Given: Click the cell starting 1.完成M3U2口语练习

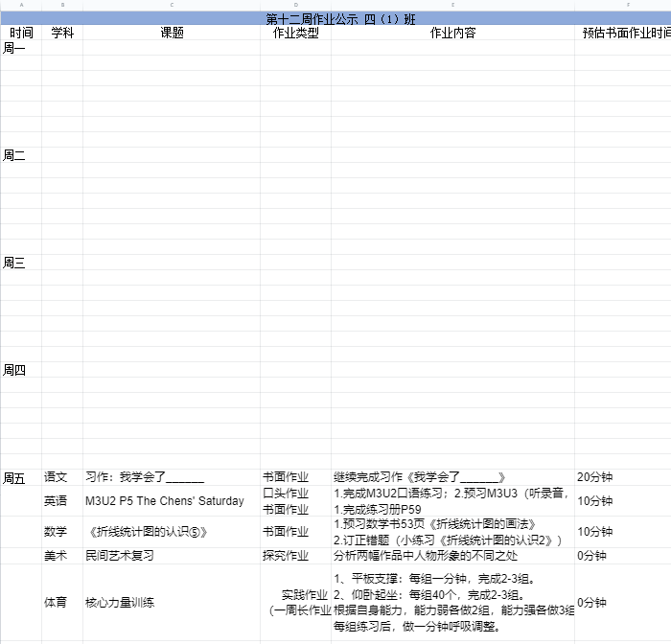Looking at the screenshot, I should coord(452,500).
